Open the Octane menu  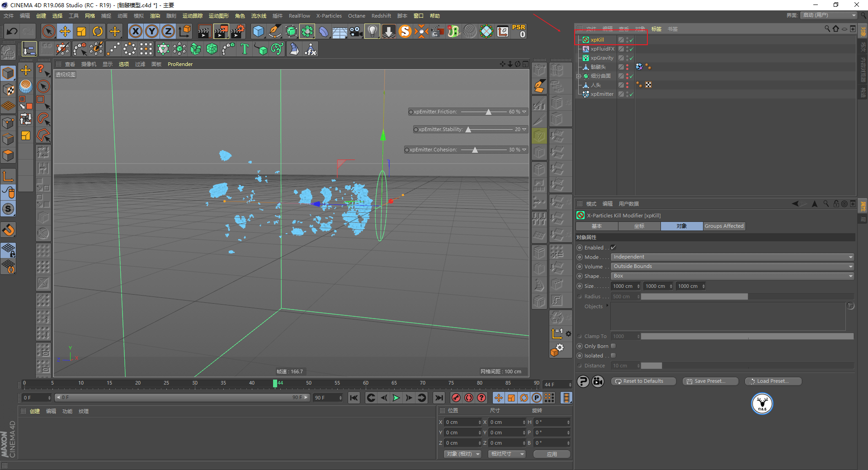tap(356, 16)
